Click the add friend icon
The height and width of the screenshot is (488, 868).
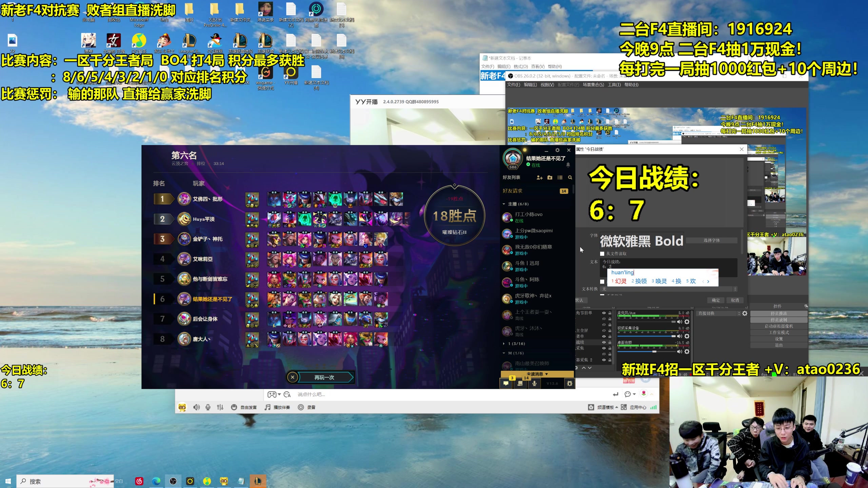coord(539,178)
